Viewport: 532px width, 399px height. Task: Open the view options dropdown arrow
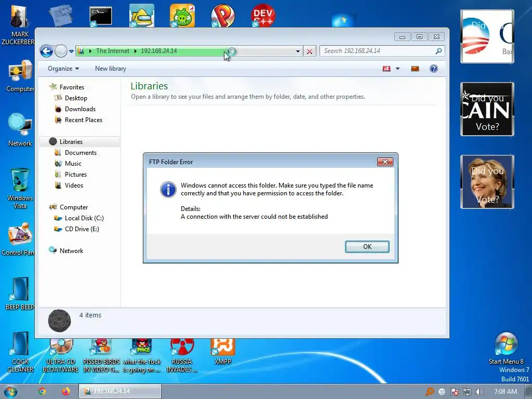click(397, 69)
